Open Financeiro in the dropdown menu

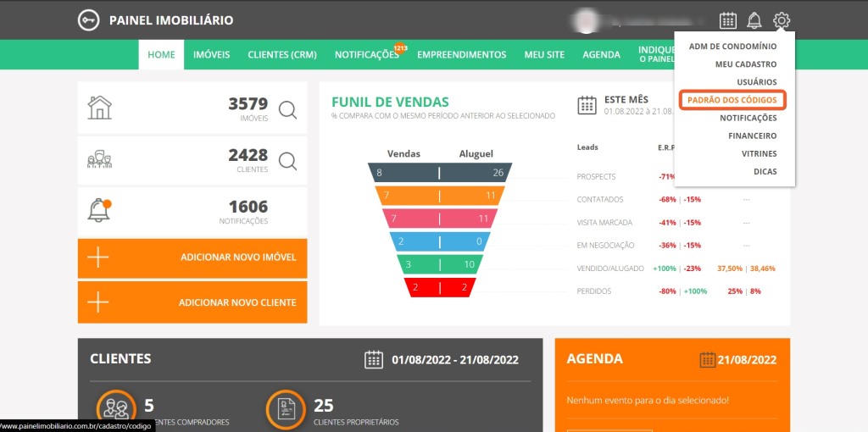tap(752, 136)
